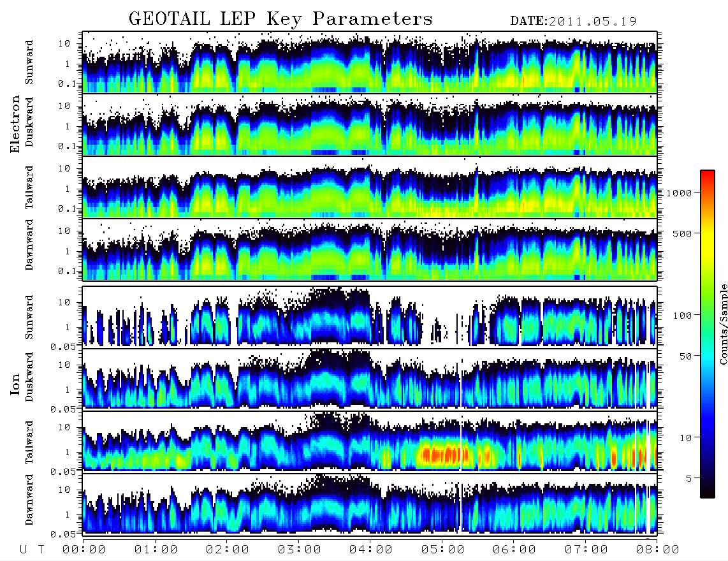Select the Ion Tailward spectrogram panel
Screen dimensions: 728x561
point(370,441)
